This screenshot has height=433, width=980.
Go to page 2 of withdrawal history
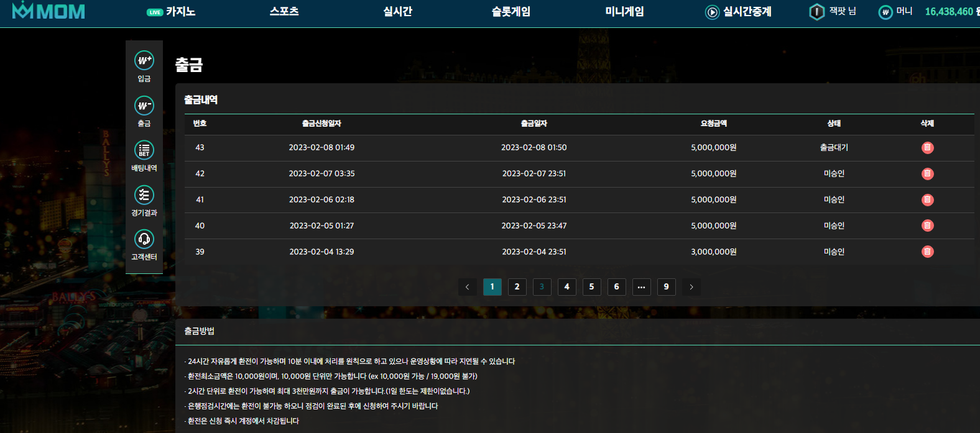(517, 287)
